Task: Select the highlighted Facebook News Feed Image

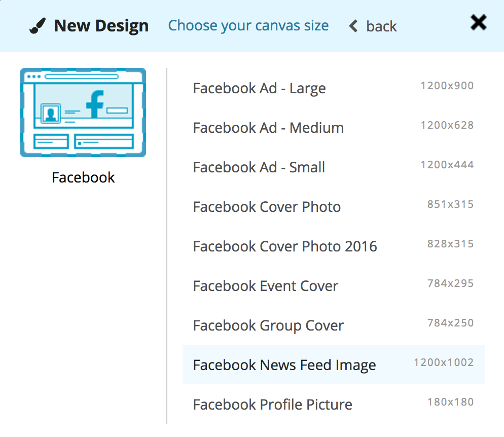Action: [x=284, y=365]
